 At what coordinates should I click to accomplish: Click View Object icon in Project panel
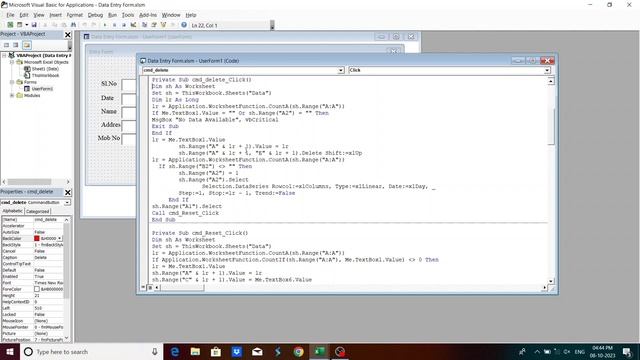click(16, 44)
